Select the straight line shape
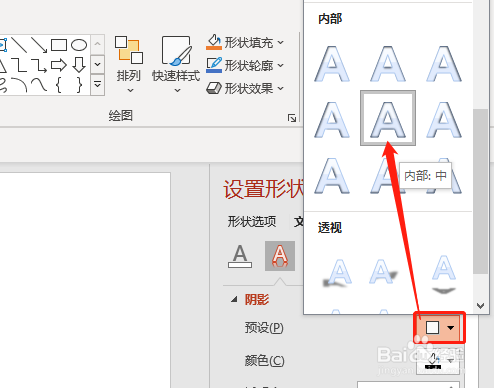 [19, 45]
